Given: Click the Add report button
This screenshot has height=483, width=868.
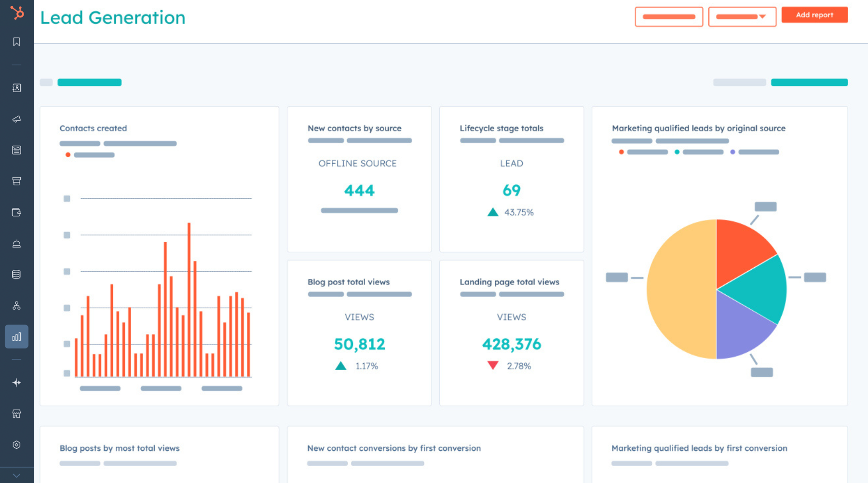Looking at the screenshot, I should coord(814,15).
